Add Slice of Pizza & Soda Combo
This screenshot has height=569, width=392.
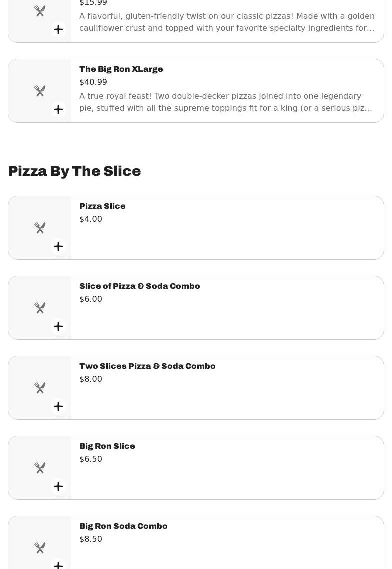[58, 326]
